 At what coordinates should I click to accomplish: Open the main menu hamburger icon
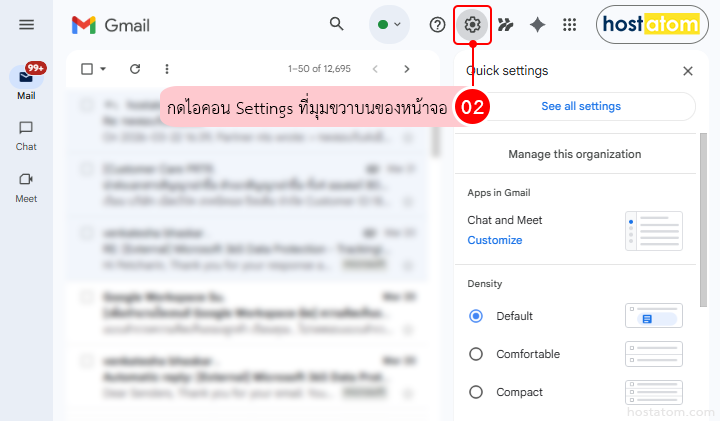[x=26, y=25]
